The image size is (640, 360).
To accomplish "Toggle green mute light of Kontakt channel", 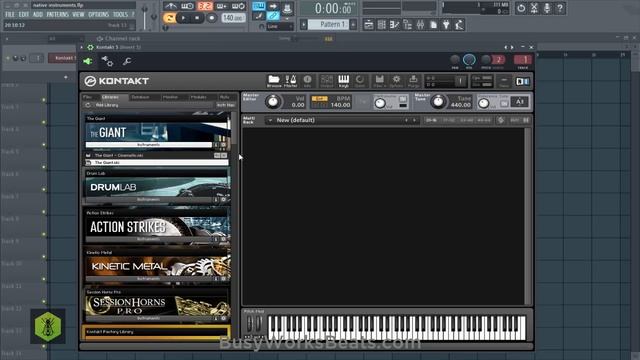I will [x=7, y=58].
